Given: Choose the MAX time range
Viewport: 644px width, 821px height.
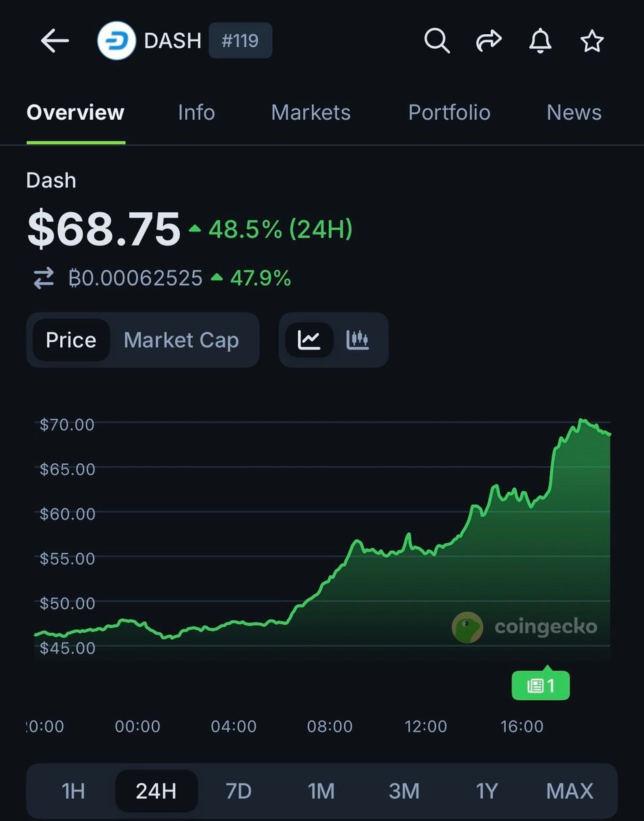Looking at the screenshot, I should click(x=569, y=792).
